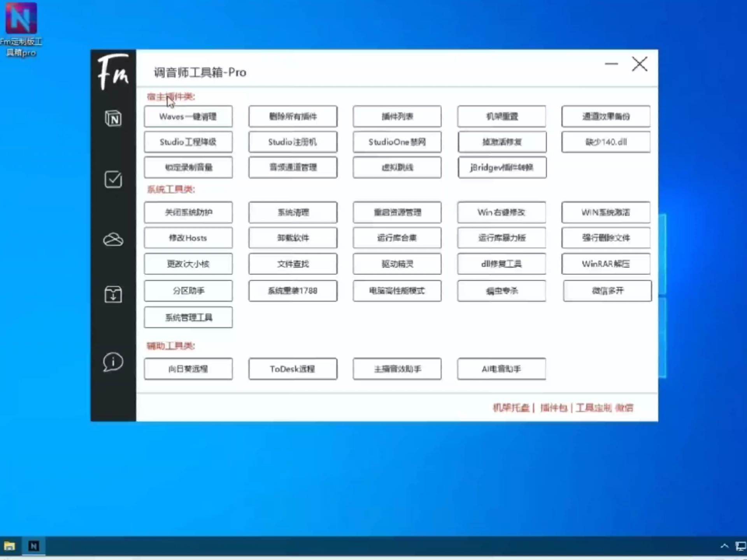Image resolution: width=747 pixels, height=560 pixels.
Task: Click the 虚拟跳线 button
Action: (397, 168)
